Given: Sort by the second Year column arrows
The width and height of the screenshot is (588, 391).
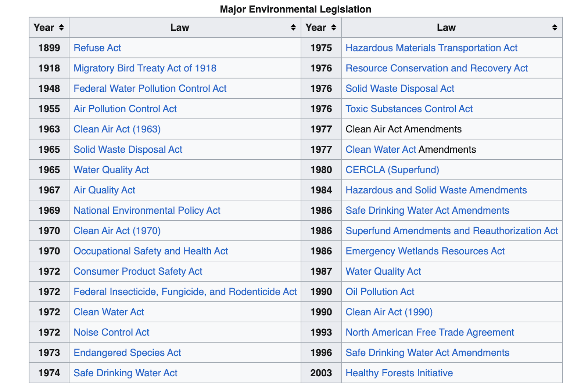Looking at the screenshot, I should (334, 28).
